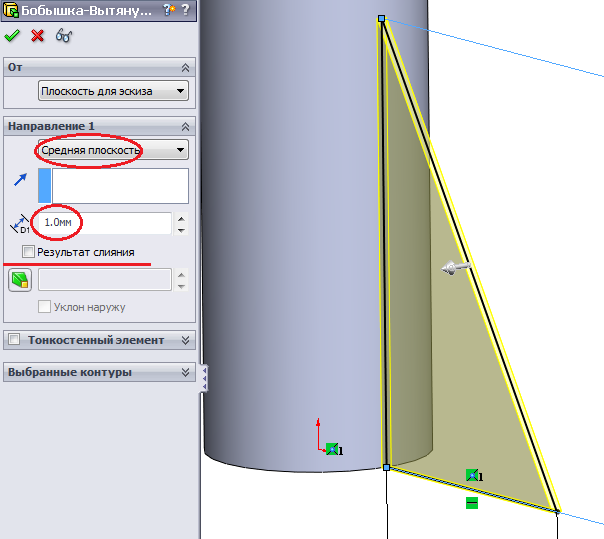Expand the Выбранные контуры section
This screenshot has height=539, width=604.
coord(185,372)
